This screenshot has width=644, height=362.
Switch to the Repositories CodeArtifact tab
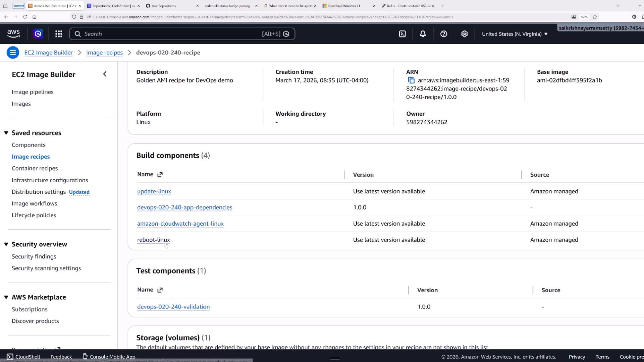point(113,6)
